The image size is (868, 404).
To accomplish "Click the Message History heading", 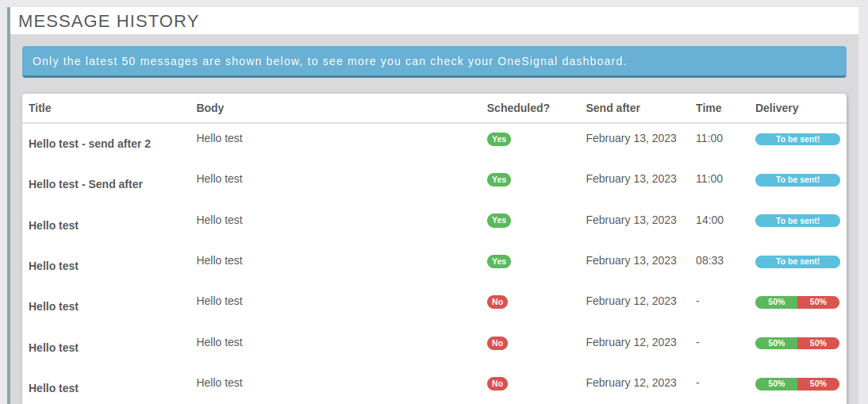I will [109, 21].
